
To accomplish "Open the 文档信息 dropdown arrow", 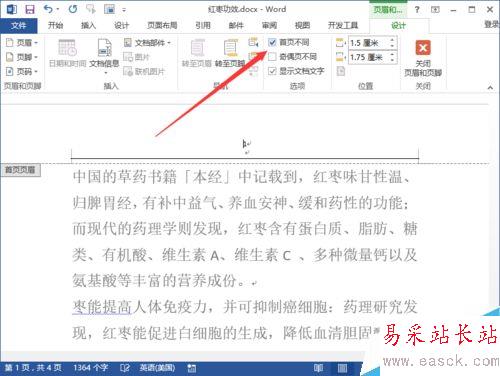I will click(105, 73).
